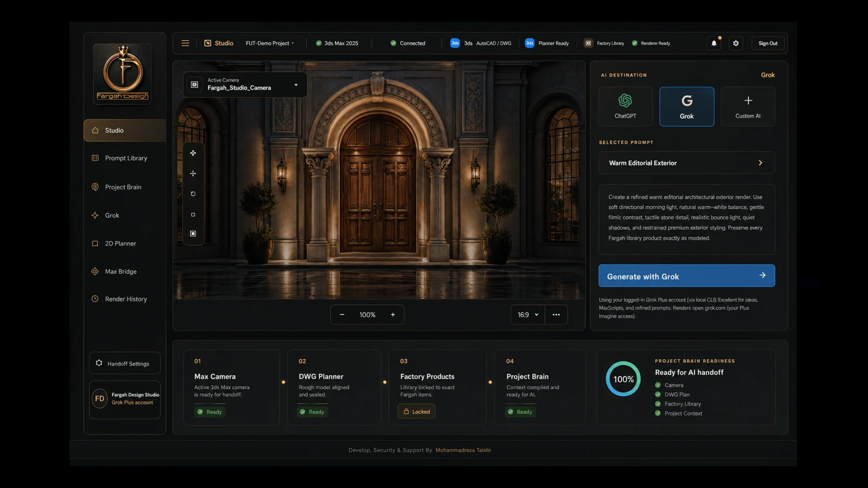Click the FD account avatar
868x488 pixels.
coord(100,399)
